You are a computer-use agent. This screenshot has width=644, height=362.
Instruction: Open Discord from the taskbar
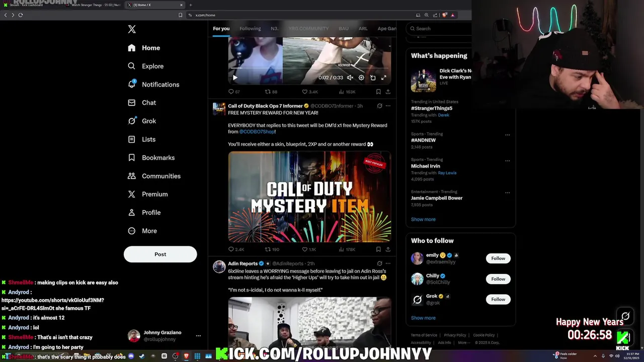[x=131, y=356]
